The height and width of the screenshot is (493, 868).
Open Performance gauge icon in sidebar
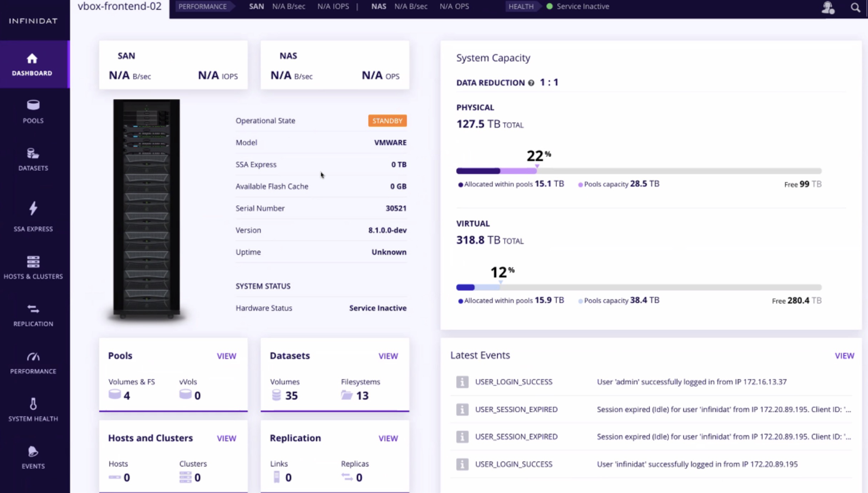tap(33, 357)
